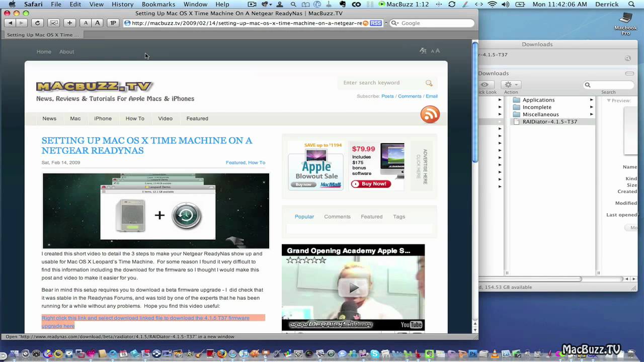Open Spotlight search in menu bar
Image resolution: width=644 pixels, height=362 pixels.
[x=631, y=4]
